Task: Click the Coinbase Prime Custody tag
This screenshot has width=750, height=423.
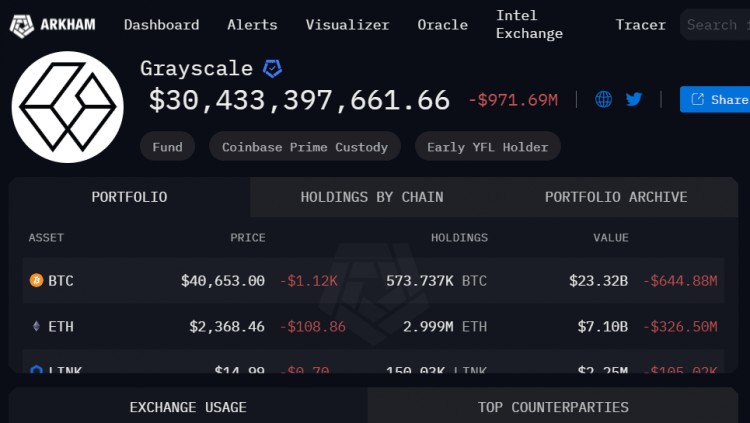Action: pos(305,147)
